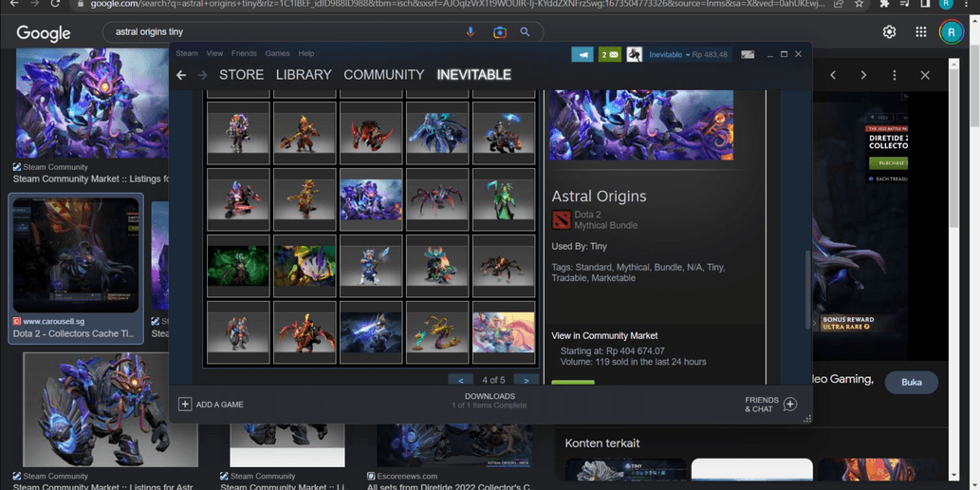The image size is (980, 490).
Task: Open Google account avatar in page header
Action: pyautogui.click(x=952, y=32)
